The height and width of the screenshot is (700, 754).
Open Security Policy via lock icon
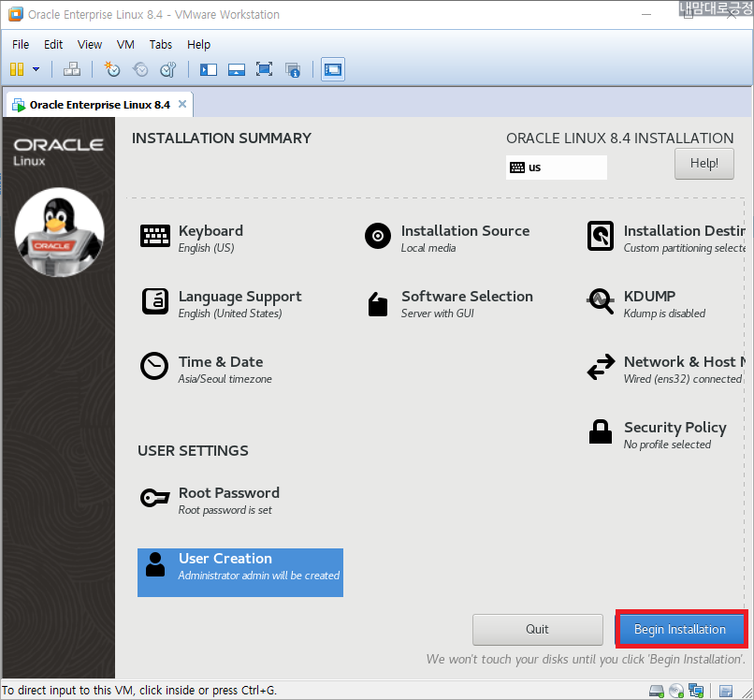[x=601, y=431]
